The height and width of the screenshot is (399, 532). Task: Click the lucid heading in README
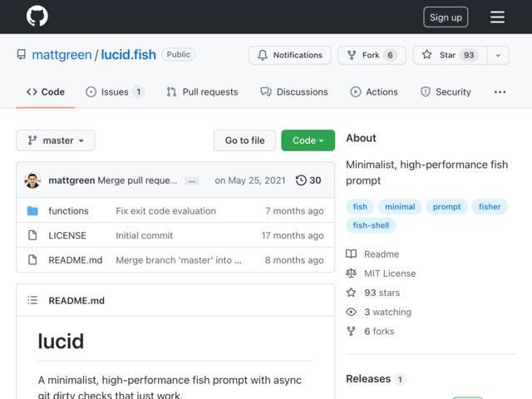pyautogui.click(x=61, y=341)
